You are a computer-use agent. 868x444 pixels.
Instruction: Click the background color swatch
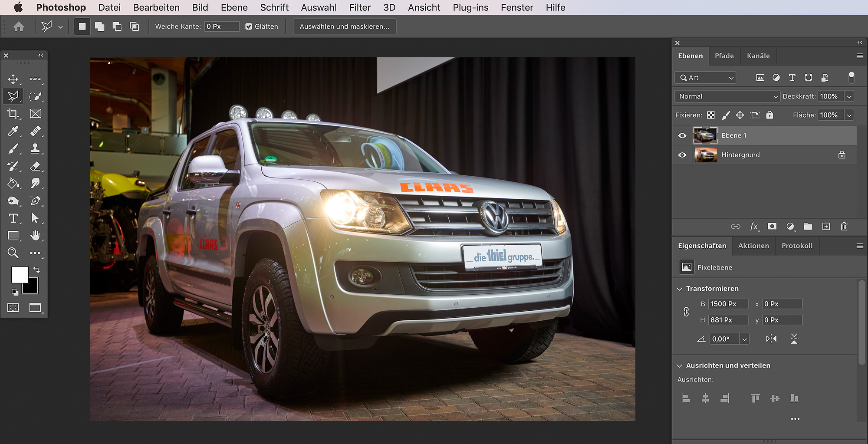click(x=33, y=287)
